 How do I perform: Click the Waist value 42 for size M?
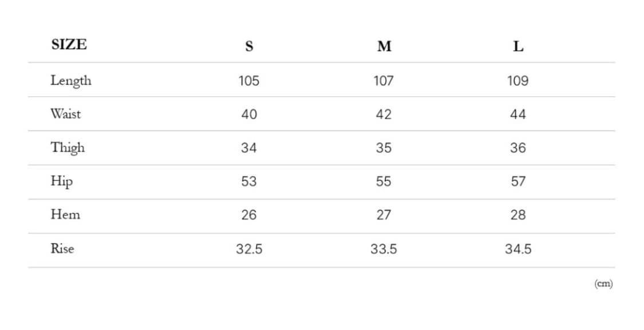click(384, 115)
